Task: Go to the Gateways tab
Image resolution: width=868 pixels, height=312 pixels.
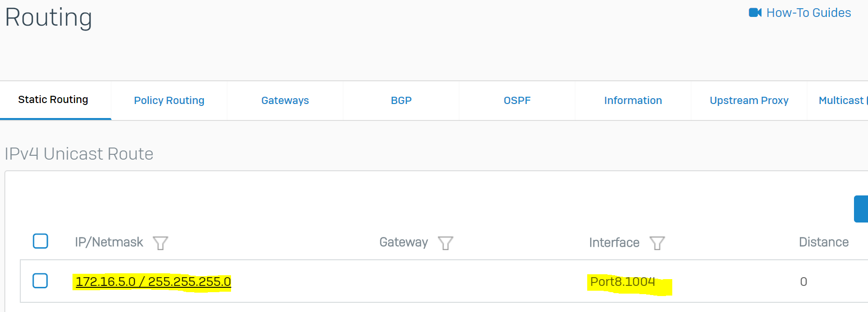Action: [285, 101]
